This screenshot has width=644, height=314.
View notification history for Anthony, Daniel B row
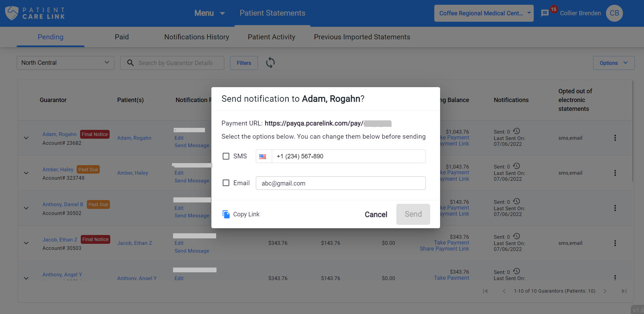coord(516,201)
